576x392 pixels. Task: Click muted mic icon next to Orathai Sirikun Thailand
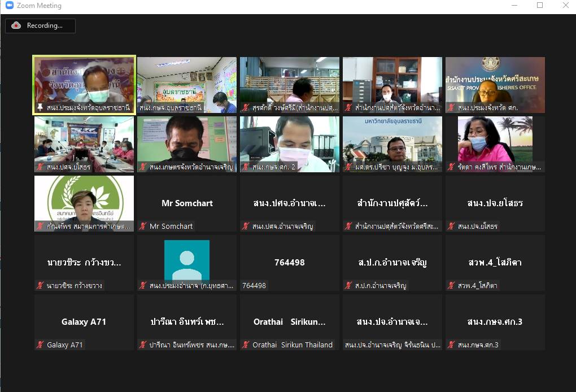click(246, 345)
